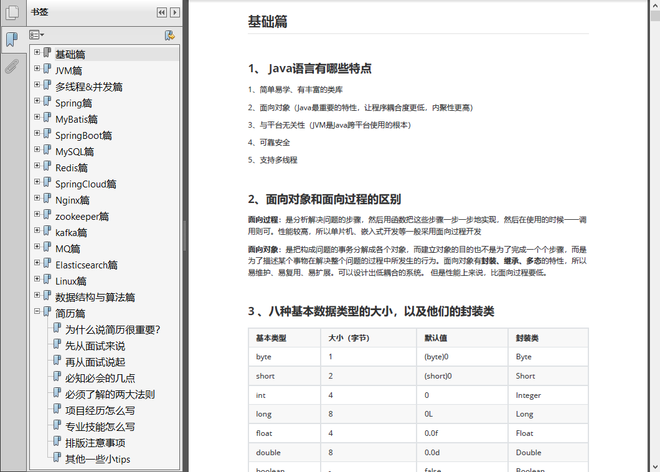This screenshot has height=472, width=660.
Task: Open the Elasticsearch篇 bookmark
Action: coord(86,265)
